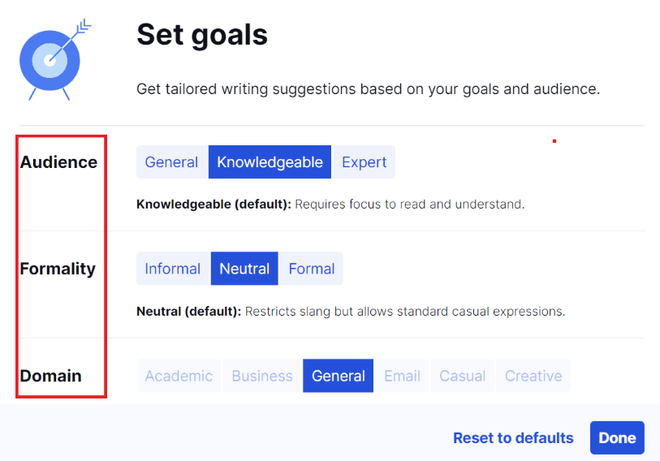Choose Academic domain
The width and height of the screenshot is (660, 461).
[179, 376]
